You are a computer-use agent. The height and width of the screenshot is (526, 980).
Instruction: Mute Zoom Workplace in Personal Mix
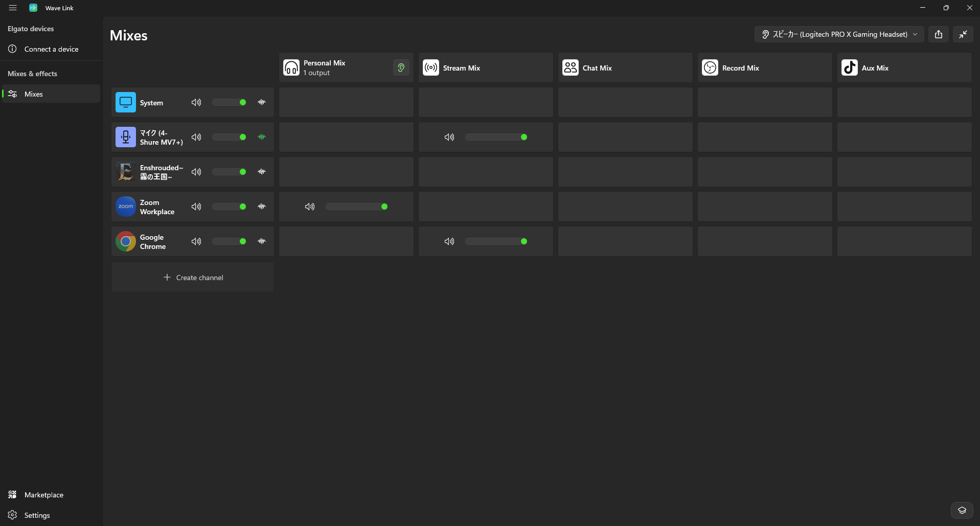(310, 207)
